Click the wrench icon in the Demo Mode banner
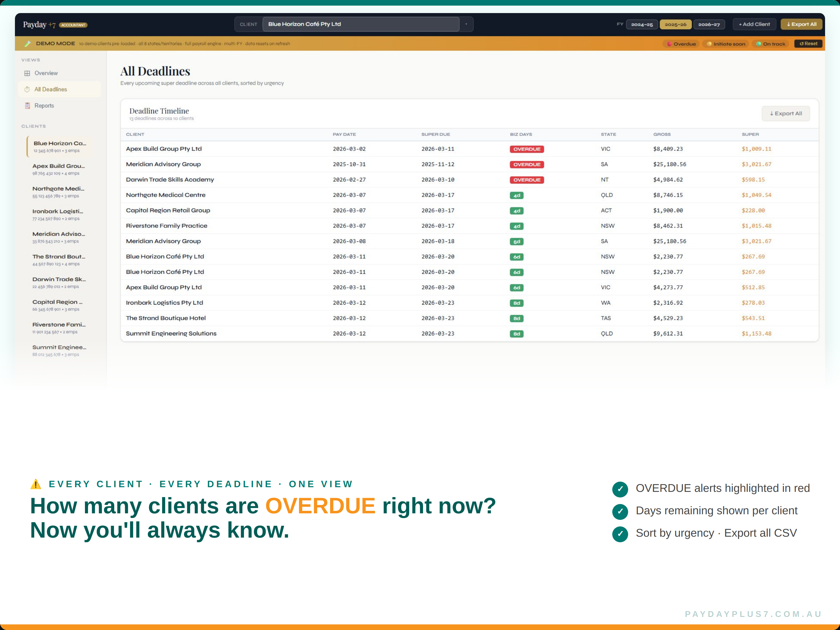The width and height of the screenshot is (840, 630). pyautogui.click(x=28, y=43)
